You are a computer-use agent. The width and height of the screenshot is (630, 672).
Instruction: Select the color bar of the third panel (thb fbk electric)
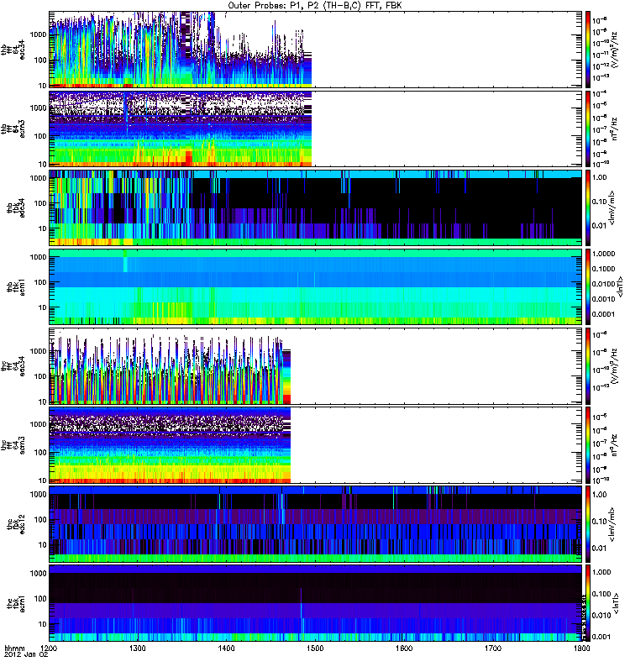point(588,206)
